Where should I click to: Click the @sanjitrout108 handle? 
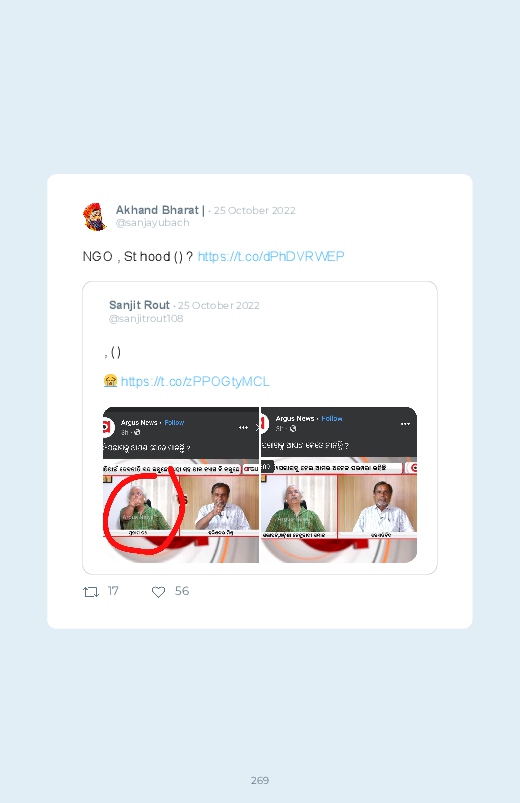(146, 319)
